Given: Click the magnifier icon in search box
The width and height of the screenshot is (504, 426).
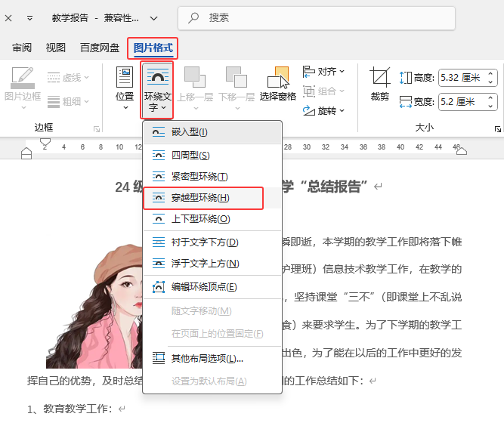Looking at the screenshot, I should tap(193, 17).
